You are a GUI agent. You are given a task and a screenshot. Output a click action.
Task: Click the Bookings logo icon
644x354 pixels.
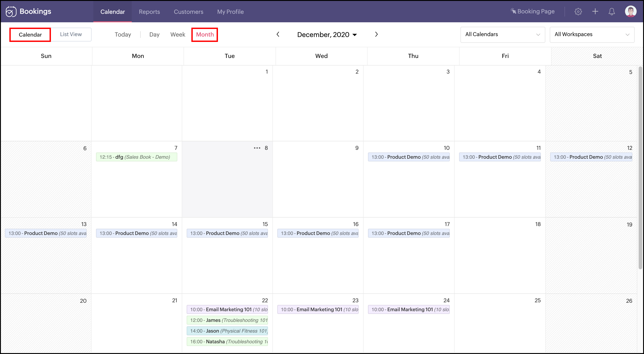(11, 12)
